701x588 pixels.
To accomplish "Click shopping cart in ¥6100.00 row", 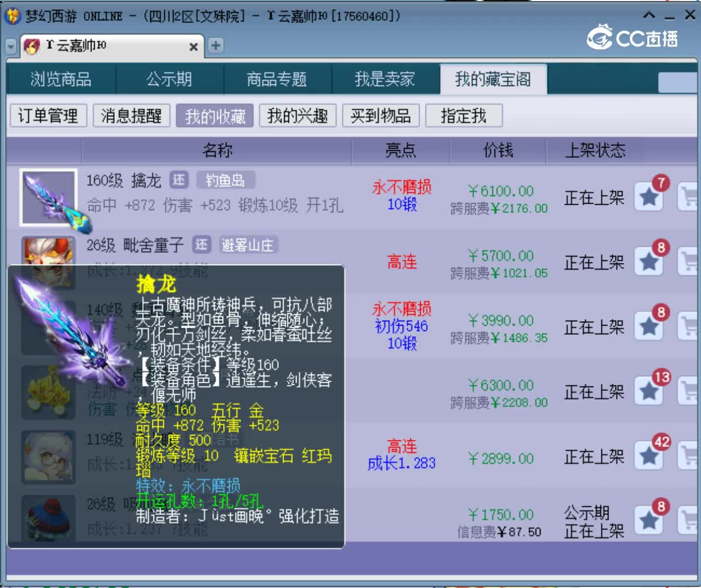I will tap(688, 197).
